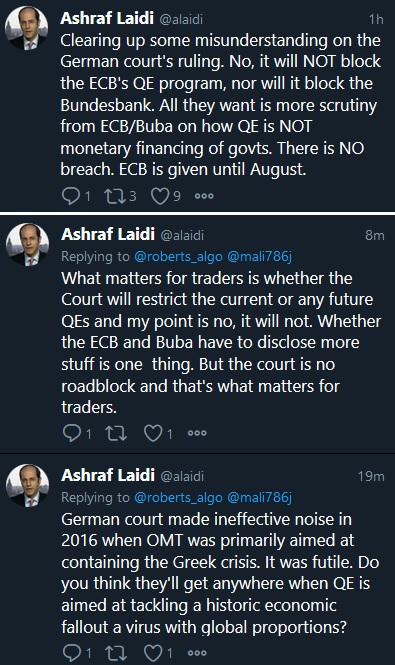Open more options on the 19m tweet
This screenshot has width=395, height=665.
tap(197, 654)
